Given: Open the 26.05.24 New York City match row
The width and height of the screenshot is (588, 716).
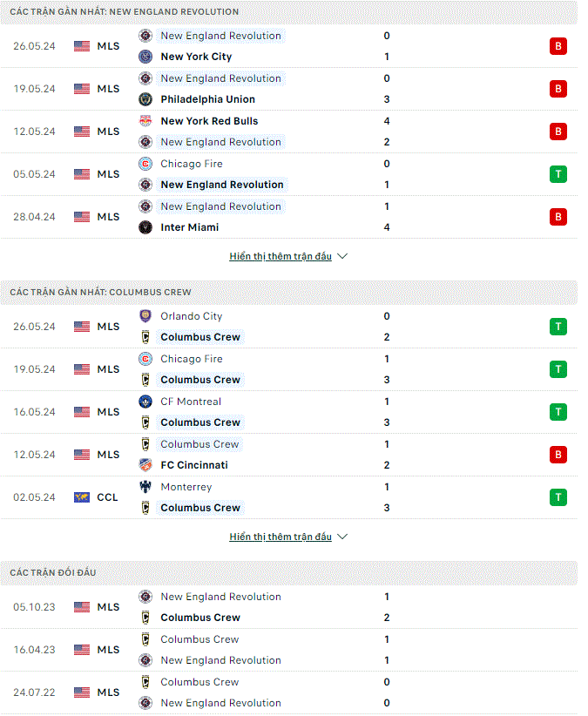Looking at the screenshot, I should tap(289, 46).
